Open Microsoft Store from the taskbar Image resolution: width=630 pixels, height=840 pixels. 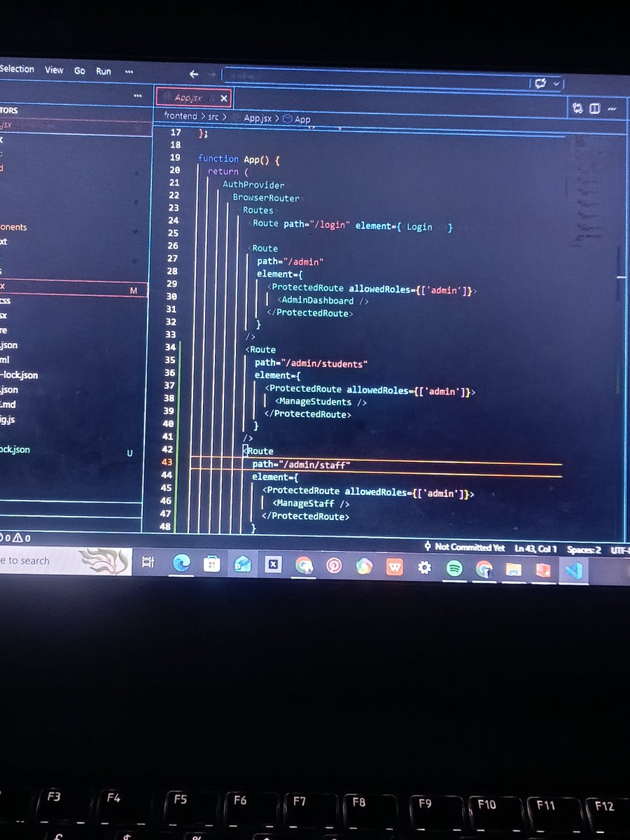coord(212,564)
